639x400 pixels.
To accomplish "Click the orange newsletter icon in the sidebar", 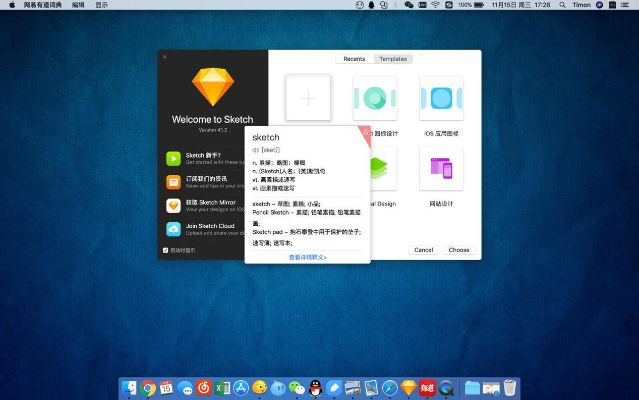I will click(x=173, y=182).
